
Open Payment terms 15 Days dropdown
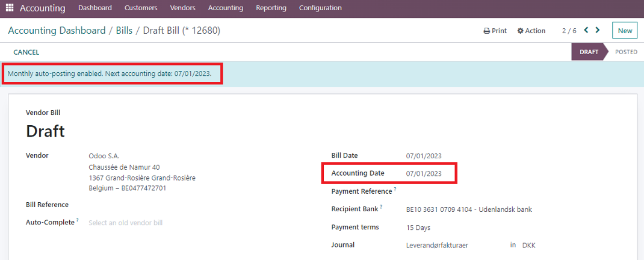coord(418,227)
